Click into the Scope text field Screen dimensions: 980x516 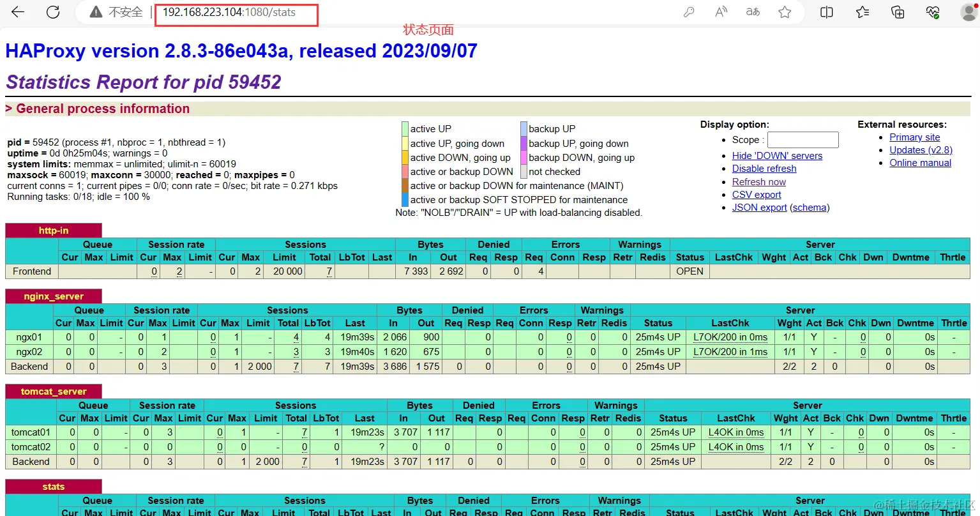point(803,140)
